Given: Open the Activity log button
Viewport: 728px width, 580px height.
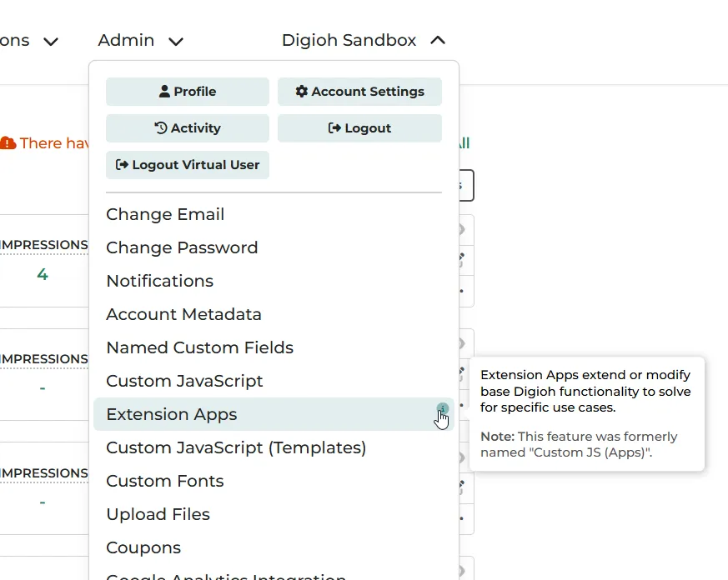Looking at the screenshot, I should pyautogui.click(x=188, y=128).
